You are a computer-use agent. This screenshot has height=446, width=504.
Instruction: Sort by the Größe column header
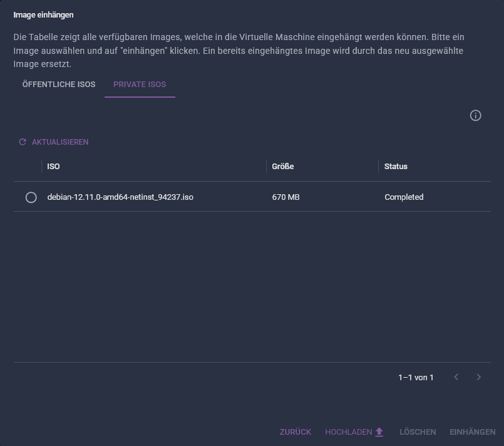coord(283,166)
